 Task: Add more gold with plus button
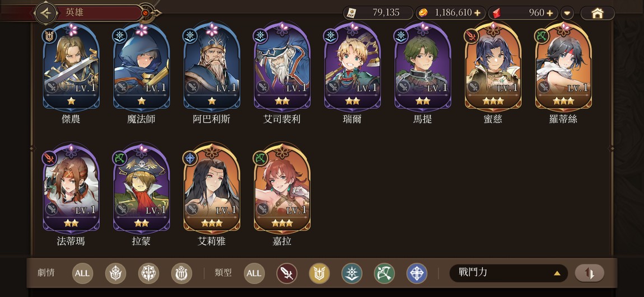pyautogui.click(x=477, y=13)
